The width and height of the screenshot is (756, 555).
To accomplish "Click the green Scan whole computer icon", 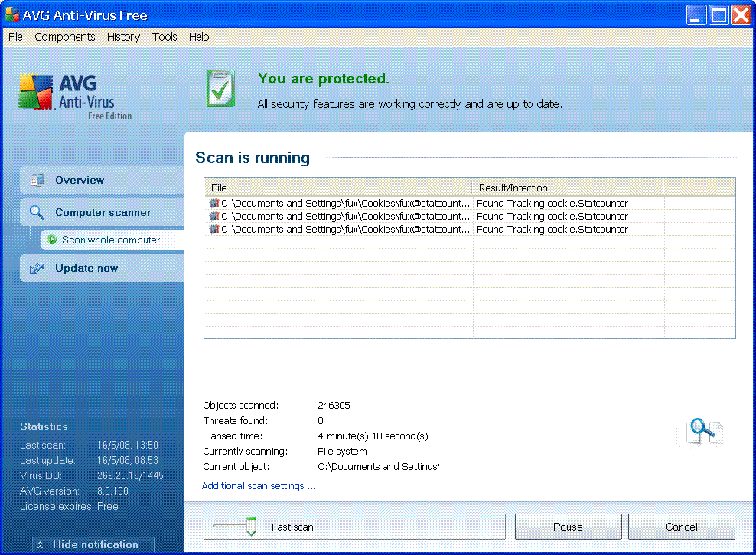I will pos(51,240).
